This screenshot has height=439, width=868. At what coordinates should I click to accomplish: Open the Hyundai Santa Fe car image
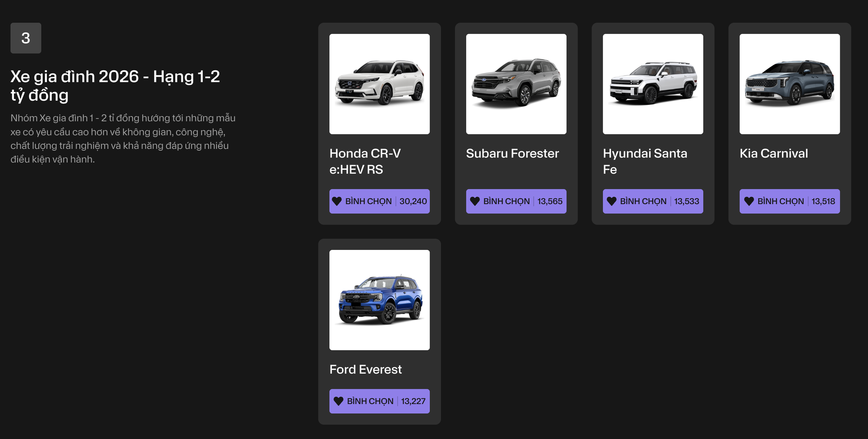pos(653,84)
